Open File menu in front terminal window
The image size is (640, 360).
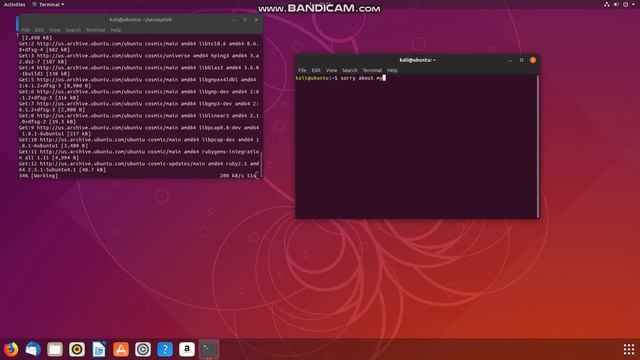[302, 70]
